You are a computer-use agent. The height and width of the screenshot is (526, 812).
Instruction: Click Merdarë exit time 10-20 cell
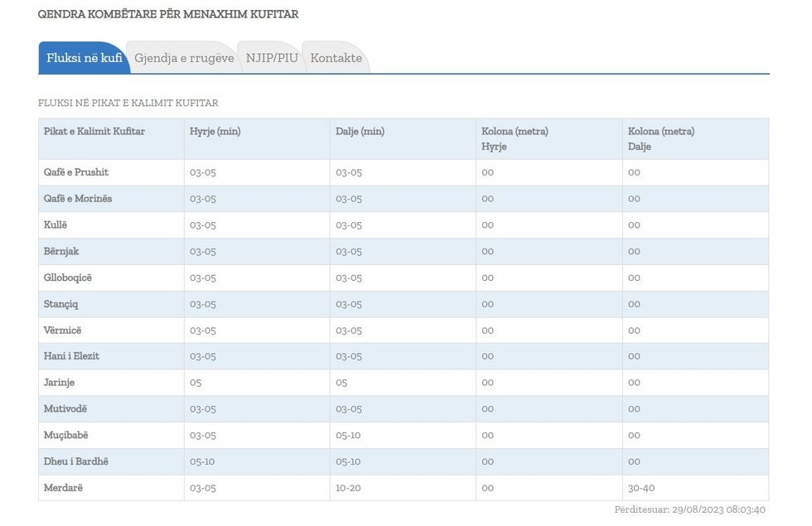point(349,488)
